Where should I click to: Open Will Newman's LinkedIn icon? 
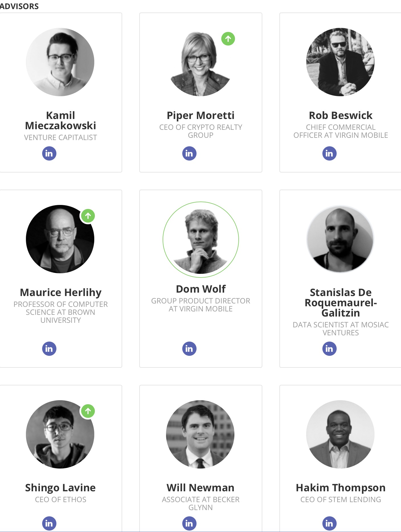tap(189, 523)
